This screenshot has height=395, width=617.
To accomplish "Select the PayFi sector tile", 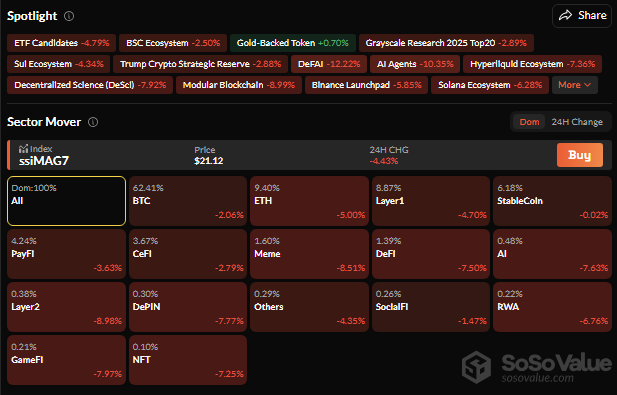I will pos(67,254).
